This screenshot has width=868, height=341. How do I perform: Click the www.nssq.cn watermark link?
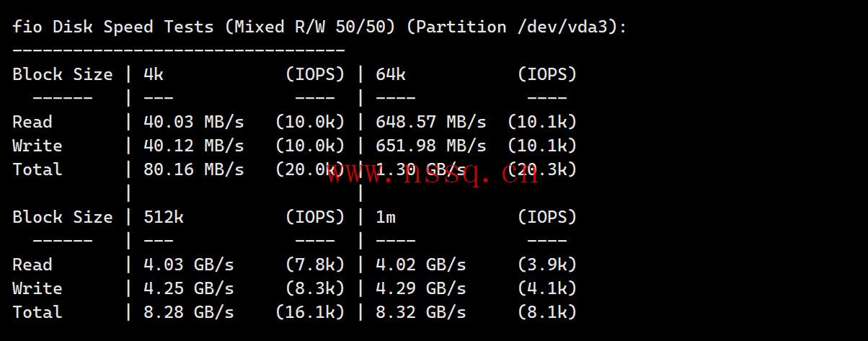point(433,173)
